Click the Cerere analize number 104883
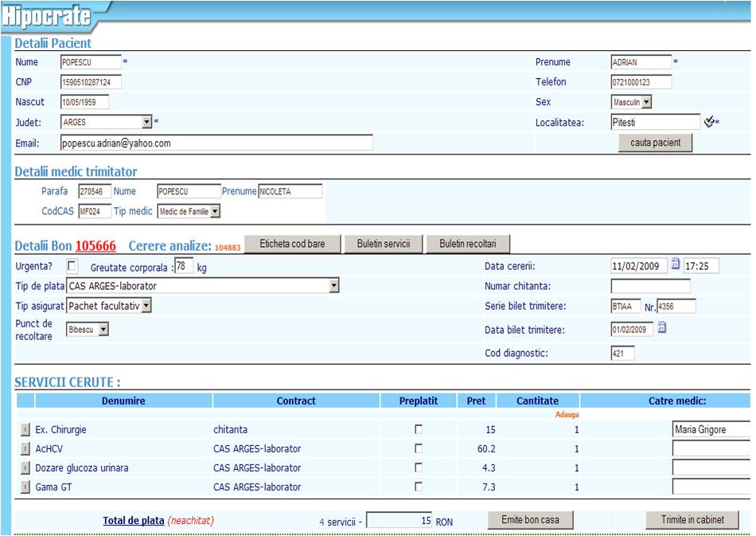The width and height of the screenshot is (756, 536). (228, 248)
